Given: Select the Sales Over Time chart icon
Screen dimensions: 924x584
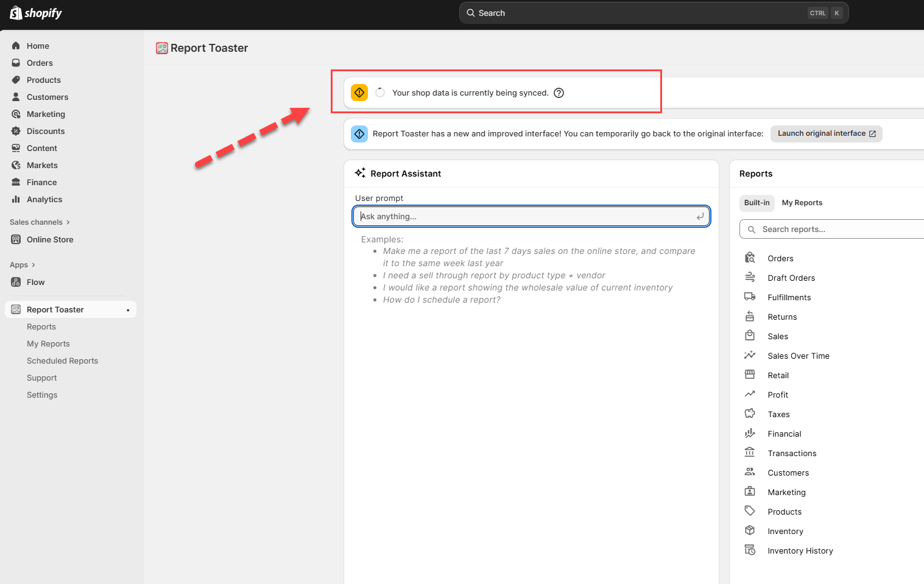Looking at the screenshot, I should pyautogui.click(x=750, y=356).
